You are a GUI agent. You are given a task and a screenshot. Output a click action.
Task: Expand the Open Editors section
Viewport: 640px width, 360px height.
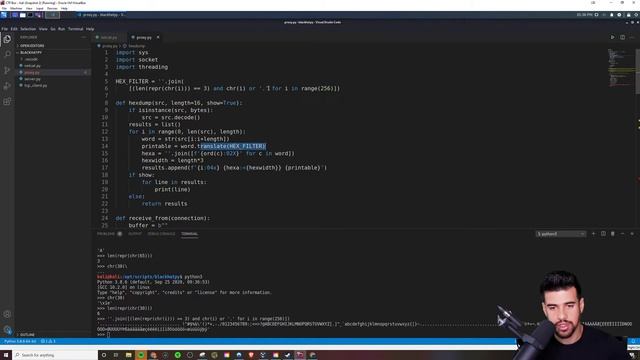coord(32,46)
